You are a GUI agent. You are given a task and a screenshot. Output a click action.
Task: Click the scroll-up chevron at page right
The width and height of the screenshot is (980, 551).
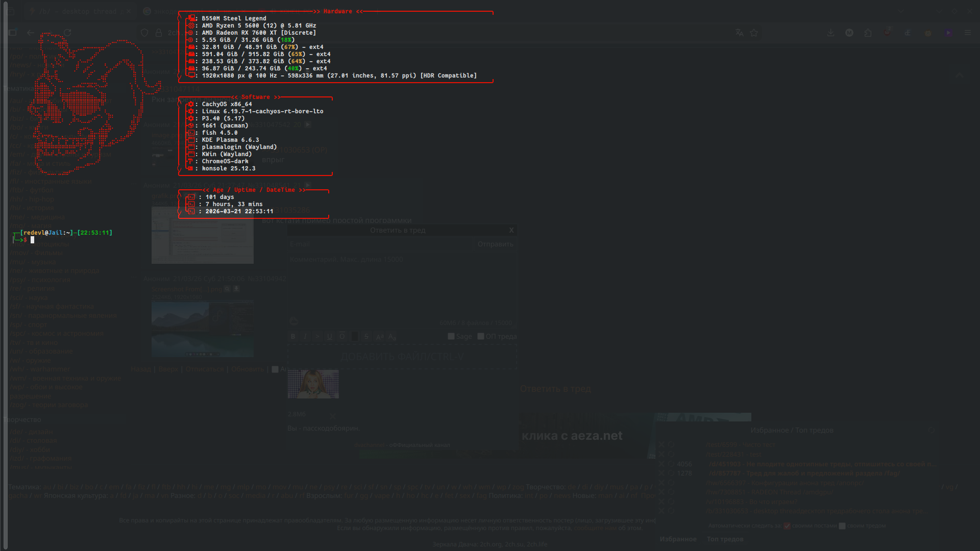pyautogui.click(x=960, y=76)
